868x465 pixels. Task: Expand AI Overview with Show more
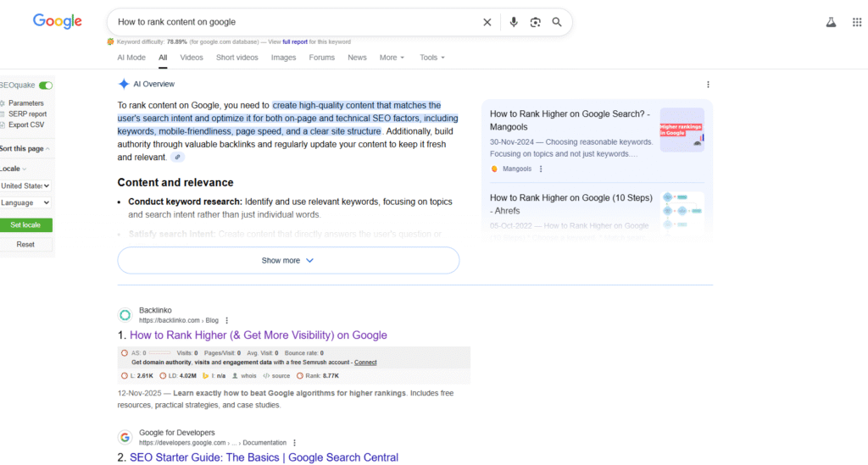pos(288,261)
